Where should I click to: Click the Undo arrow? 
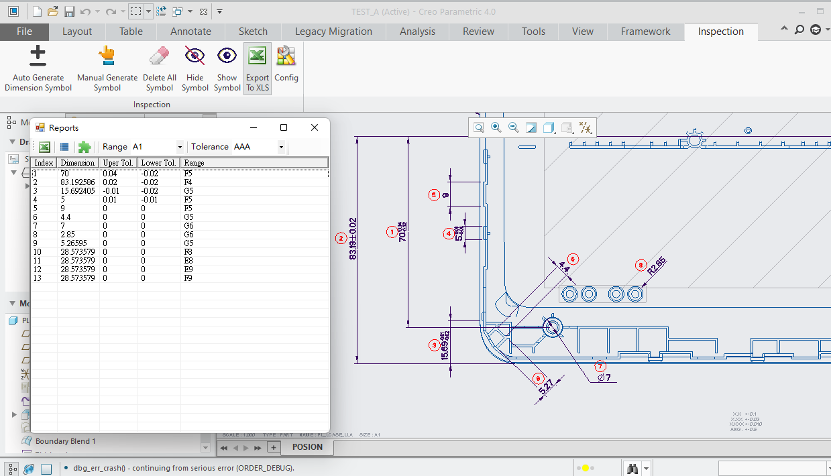tap(85, 11)
